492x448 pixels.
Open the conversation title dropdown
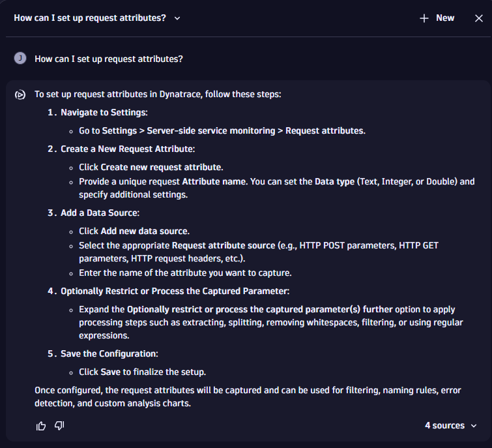coord(177,18)
